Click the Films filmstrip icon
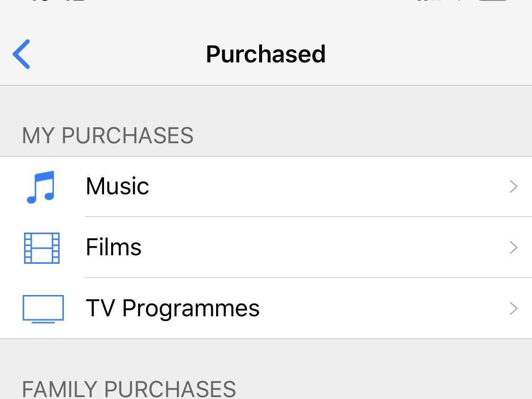The image size is (532, 399). 42,248
